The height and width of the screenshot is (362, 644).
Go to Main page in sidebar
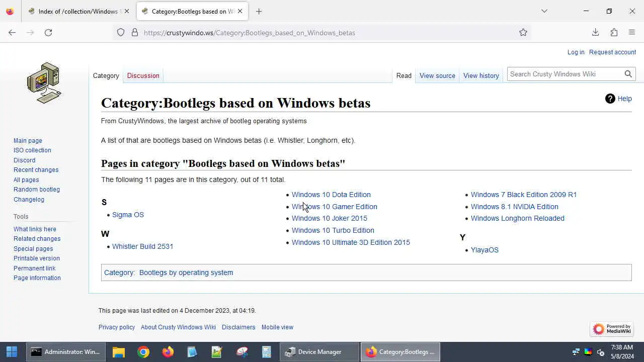[x=28, y=141]
